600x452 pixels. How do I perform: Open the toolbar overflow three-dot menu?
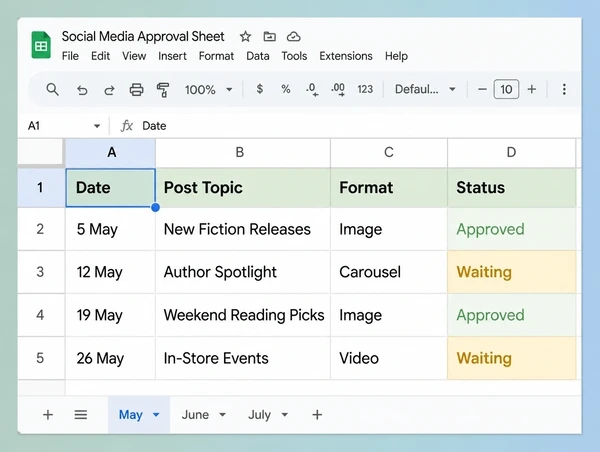[x=564, y=89]
